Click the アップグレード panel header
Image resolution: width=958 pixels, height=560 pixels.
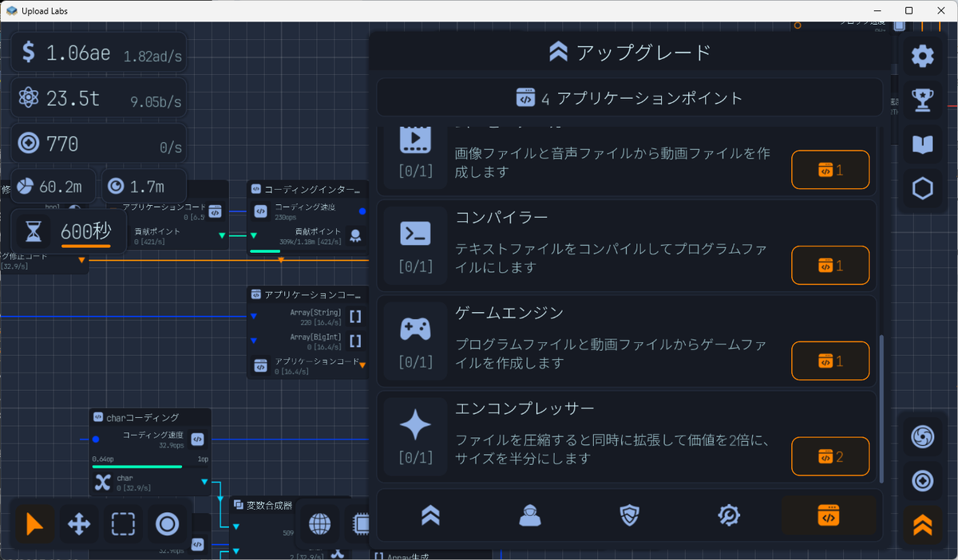pyautogui.click(x=630, y=53)
